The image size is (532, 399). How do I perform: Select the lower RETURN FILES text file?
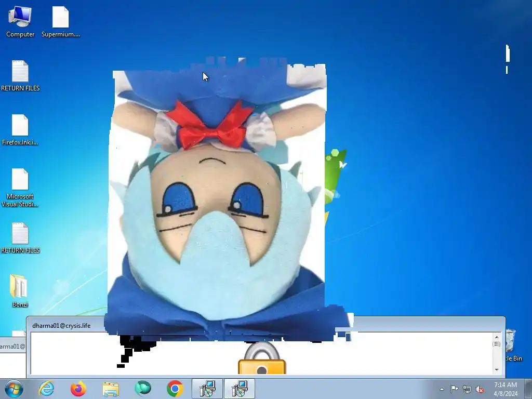pyautogui.click(x=20, y=238)
